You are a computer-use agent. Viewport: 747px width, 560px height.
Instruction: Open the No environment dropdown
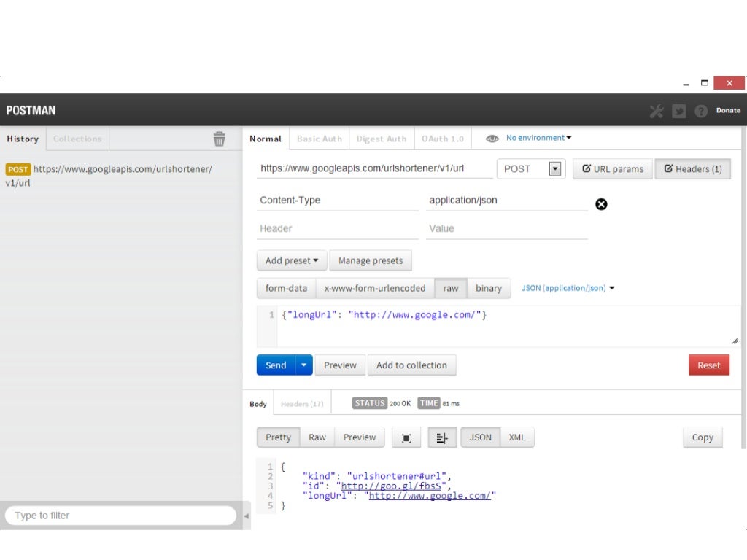coord(539,138)
